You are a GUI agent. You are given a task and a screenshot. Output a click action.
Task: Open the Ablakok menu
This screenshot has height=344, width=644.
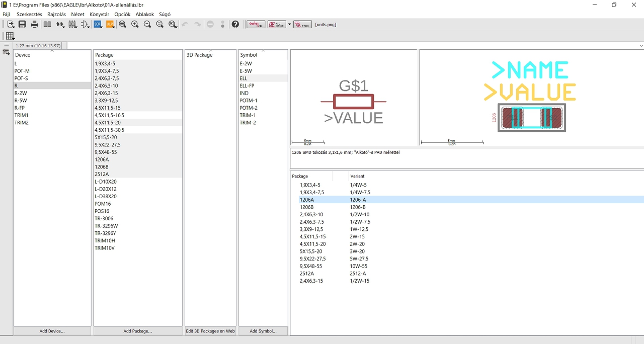(144, 14)
